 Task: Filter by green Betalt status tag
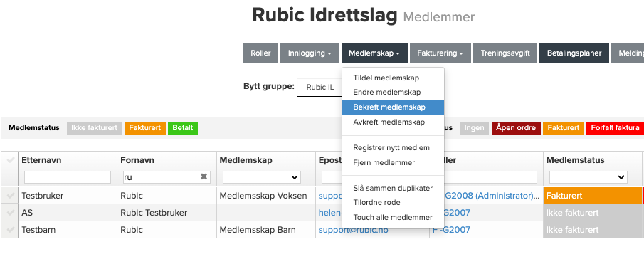click(183, 128)
